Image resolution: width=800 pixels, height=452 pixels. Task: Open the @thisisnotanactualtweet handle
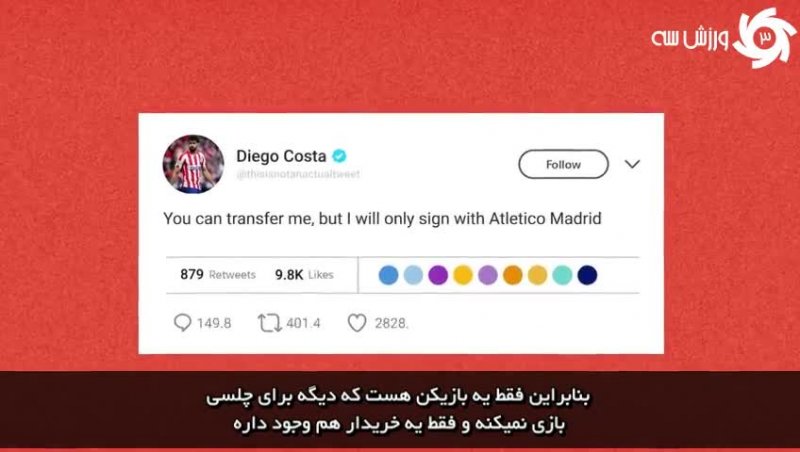[298, 174]
